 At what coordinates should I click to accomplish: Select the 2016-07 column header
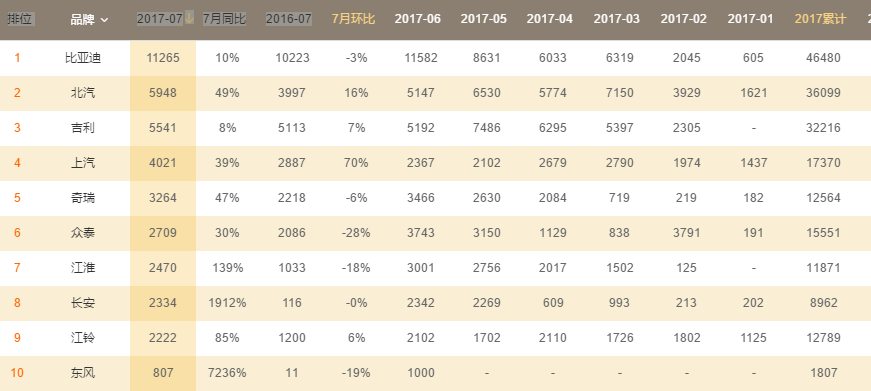[289, 19]
